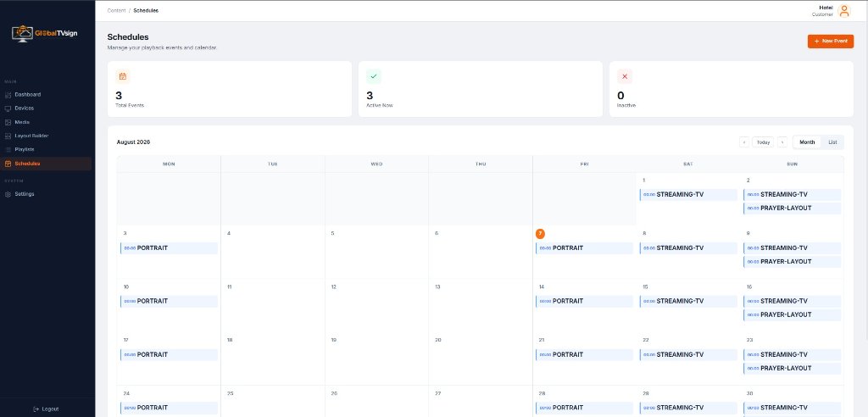Open STREAMING-TV event on August 15
This screenshot has height=417, width=868.
(x=688, y=301)
